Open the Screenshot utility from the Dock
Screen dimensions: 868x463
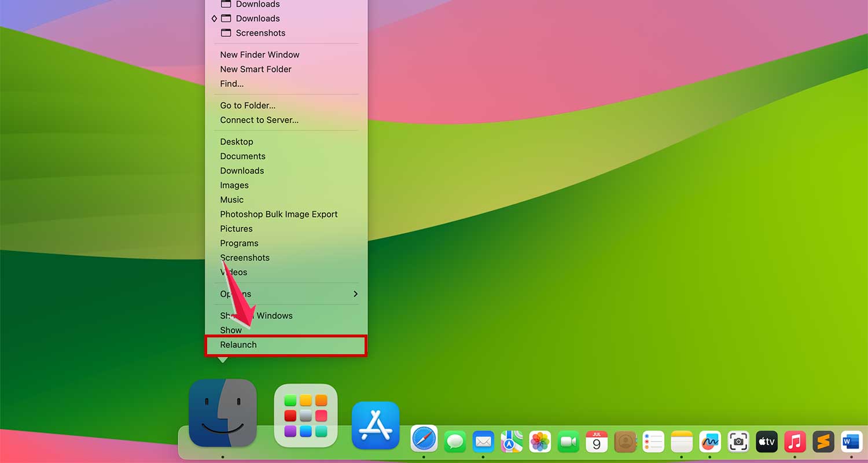click(738, 442)
